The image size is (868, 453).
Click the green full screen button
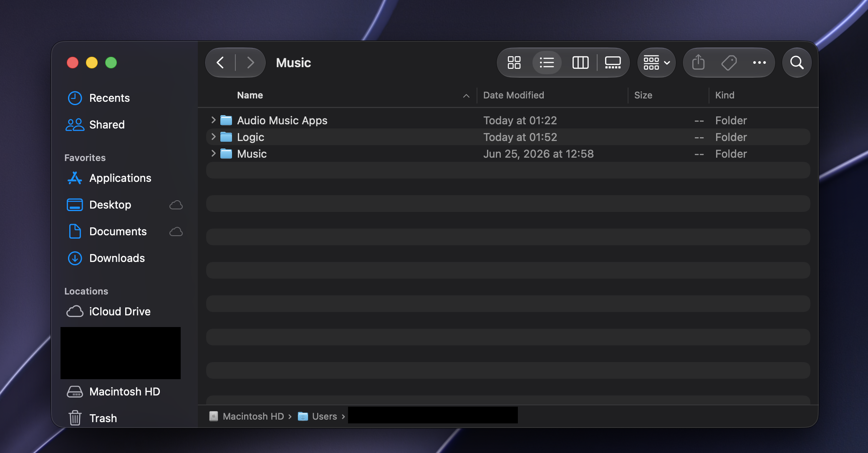[111, 63]
